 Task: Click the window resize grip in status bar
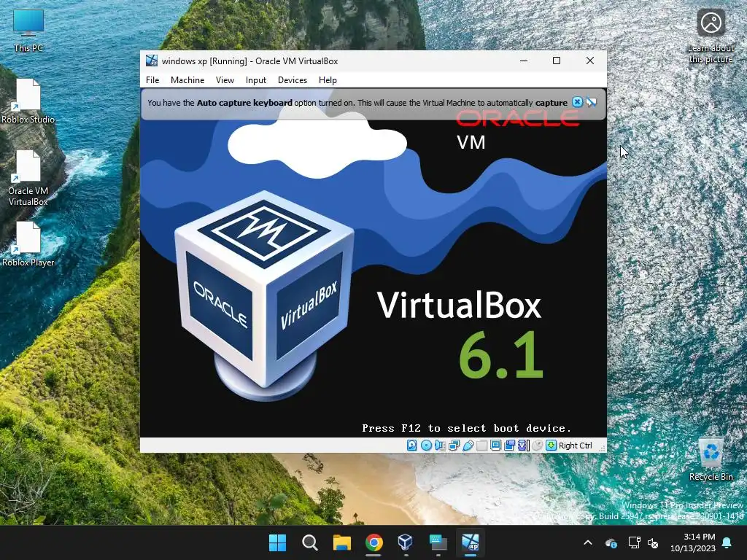coord(602,448)
